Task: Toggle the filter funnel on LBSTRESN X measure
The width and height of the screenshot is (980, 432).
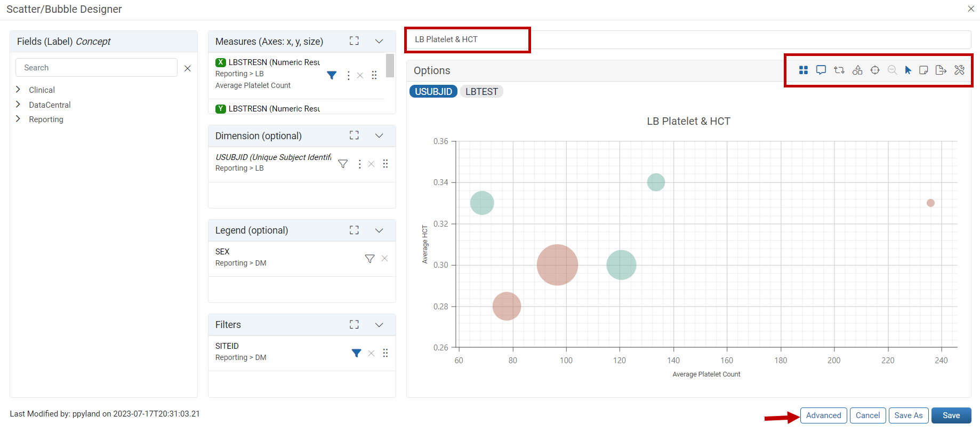Action: pos(332,75)
